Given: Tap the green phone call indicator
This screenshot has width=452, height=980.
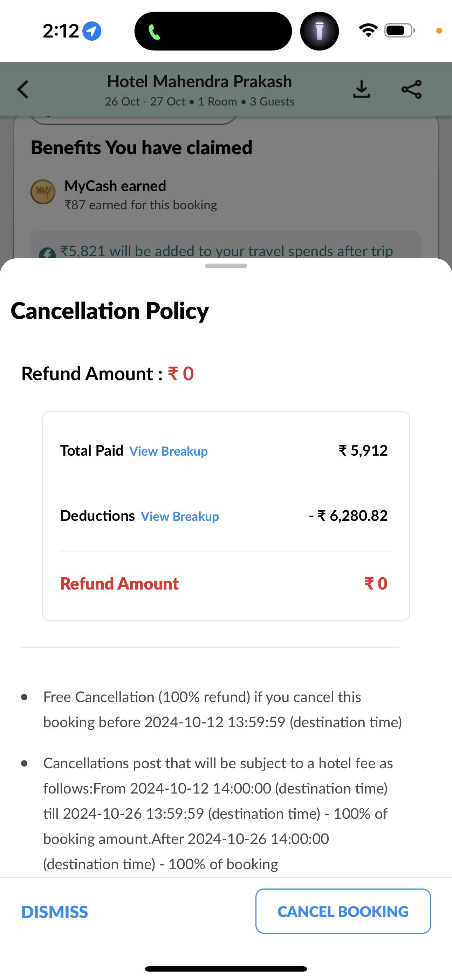Looking at the screenshot, I should click(x=154, y=32).
